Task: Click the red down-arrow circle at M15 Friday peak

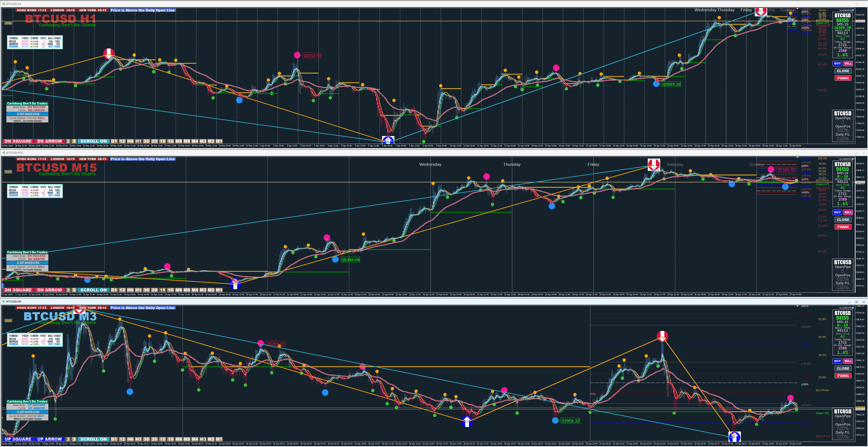Action: [x=654, y=164]
